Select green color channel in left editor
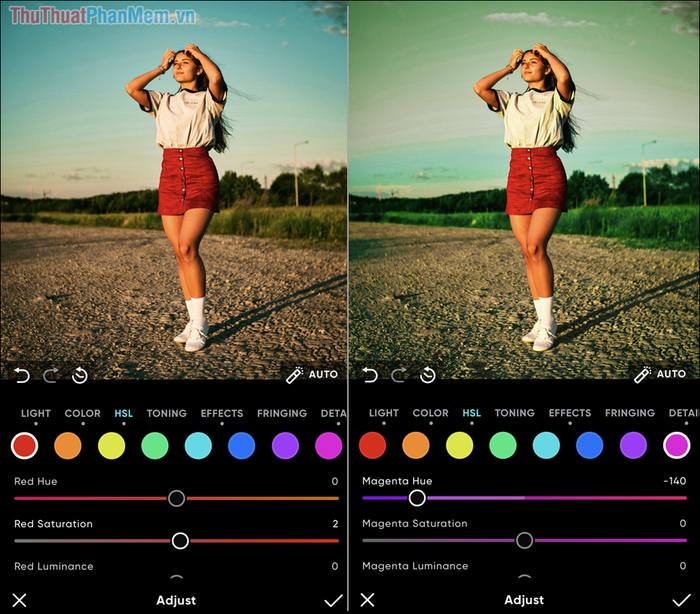The width and height of the screenshot is (700, 614). [x=155, y=446]
